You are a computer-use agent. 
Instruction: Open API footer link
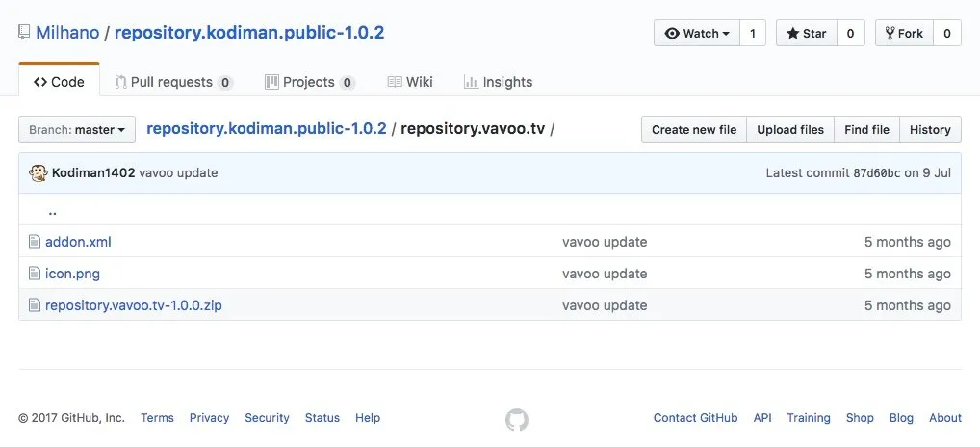point(762,417)
